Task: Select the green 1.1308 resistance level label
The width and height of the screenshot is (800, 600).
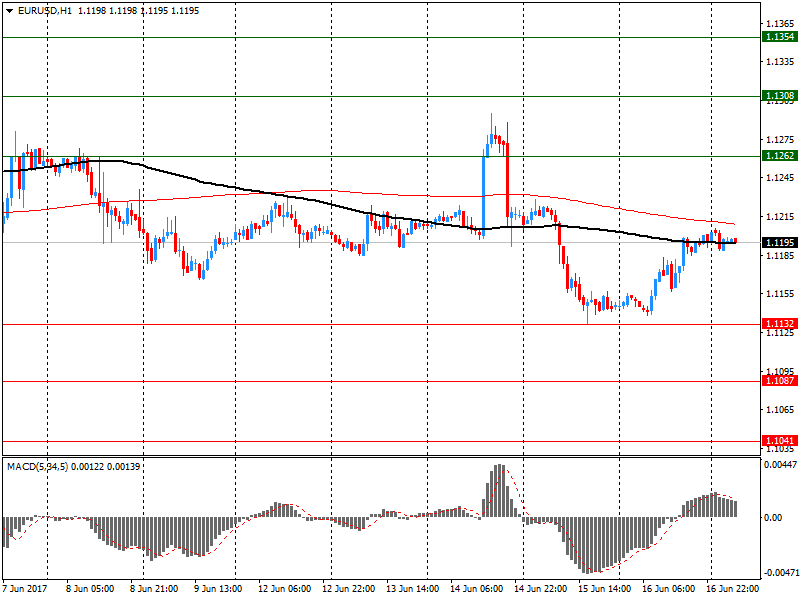Action: tap(780, 95)
